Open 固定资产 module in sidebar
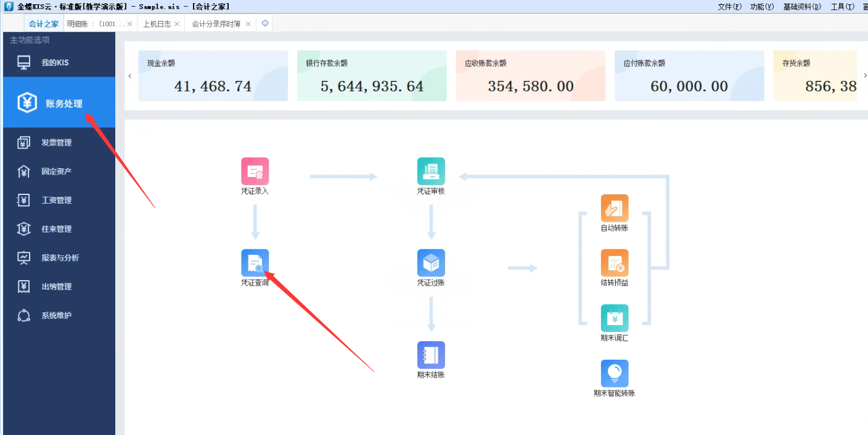Screen dimensions: 868x435 pyautogui.click(x=56, y=172)
